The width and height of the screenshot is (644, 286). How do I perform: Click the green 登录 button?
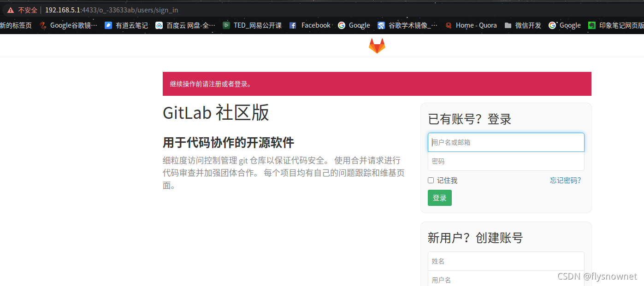click(x=440, y=198)
